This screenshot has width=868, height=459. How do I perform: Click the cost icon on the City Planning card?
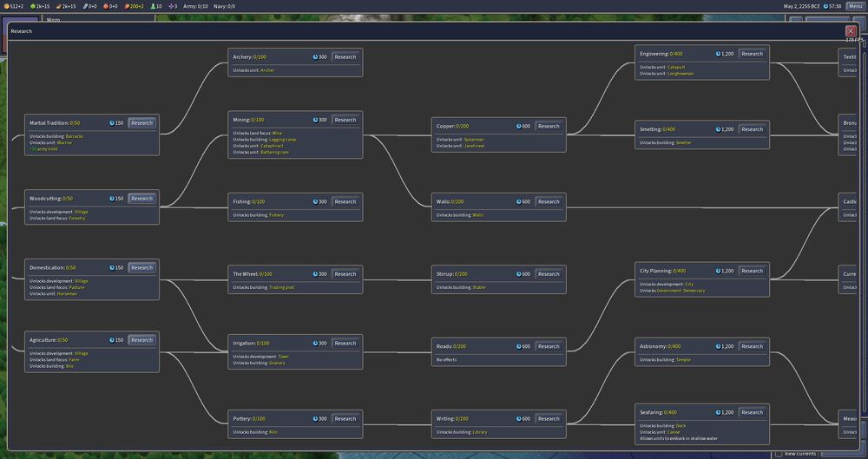[x=718, y=271]
